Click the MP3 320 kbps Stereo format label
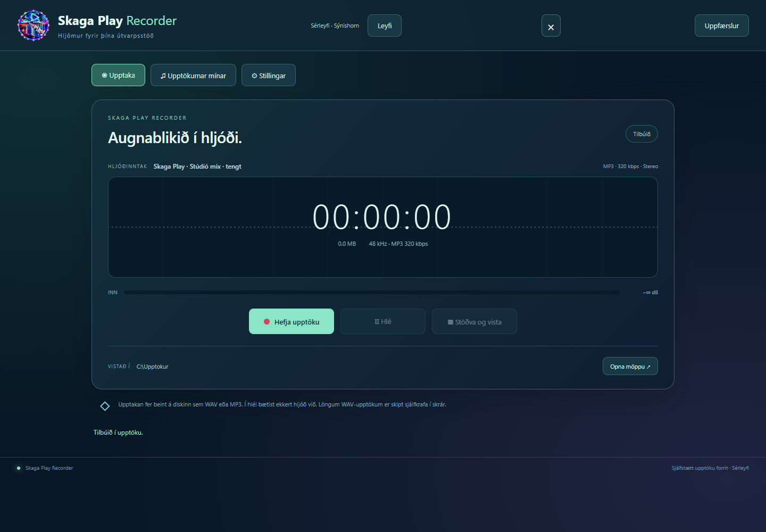766x532 pixels. point(630,167)
